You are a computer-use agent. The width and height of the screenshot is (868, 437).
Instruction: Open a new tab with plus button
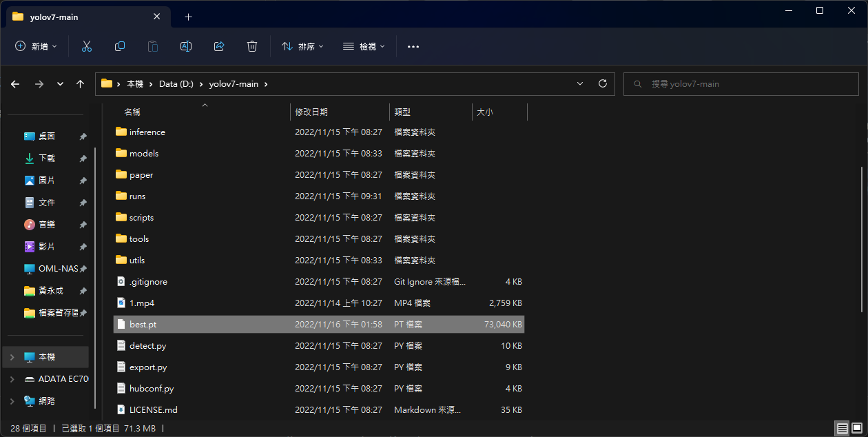click(188, 17)
